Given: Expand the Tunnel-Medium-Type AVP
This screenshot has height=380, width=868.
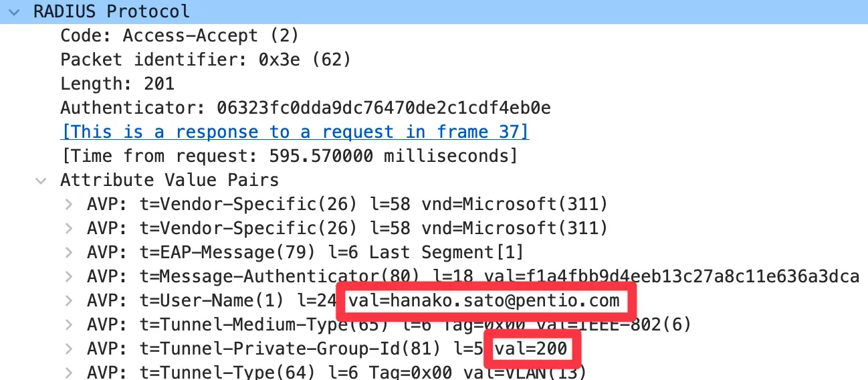Looking at the screenshot, I should click(x=68, y=324).
